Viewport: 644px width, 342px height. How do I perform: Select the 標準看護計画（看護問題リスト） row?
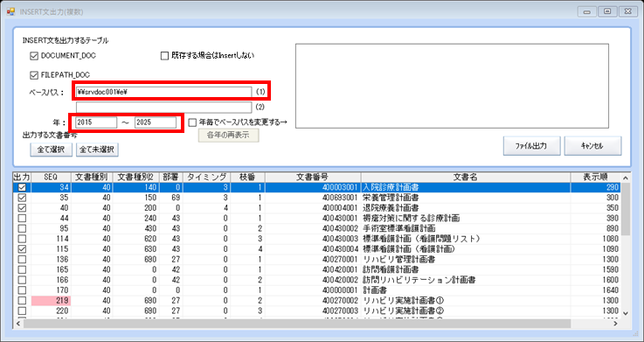click(x=316, y=239)
